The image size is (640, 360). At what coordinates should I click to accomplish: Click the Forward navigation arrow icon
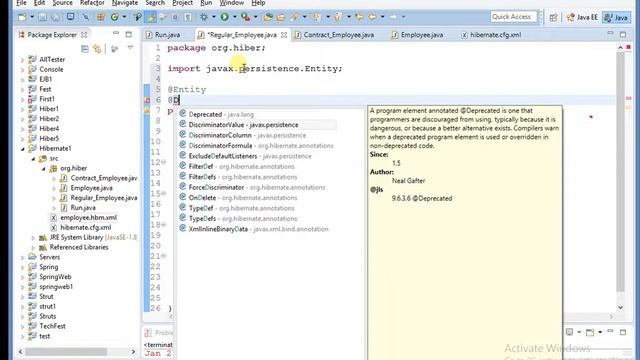point(393,17)
